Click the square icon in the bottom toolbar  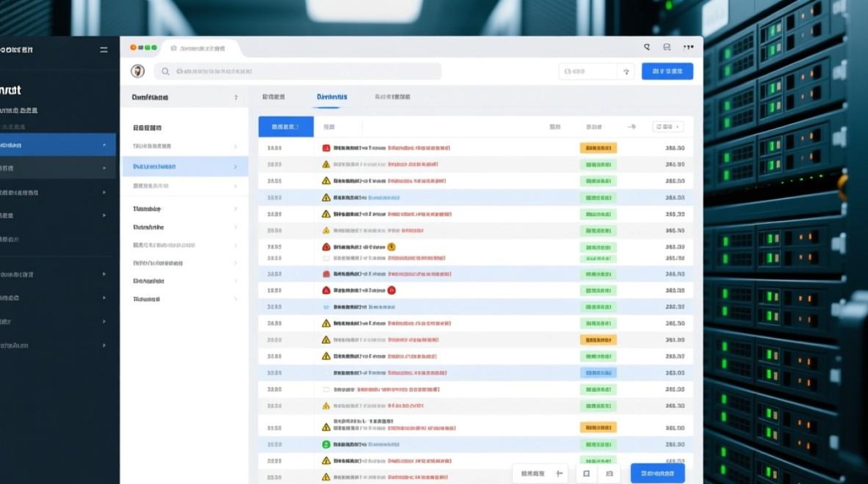(x=586, y=474)
